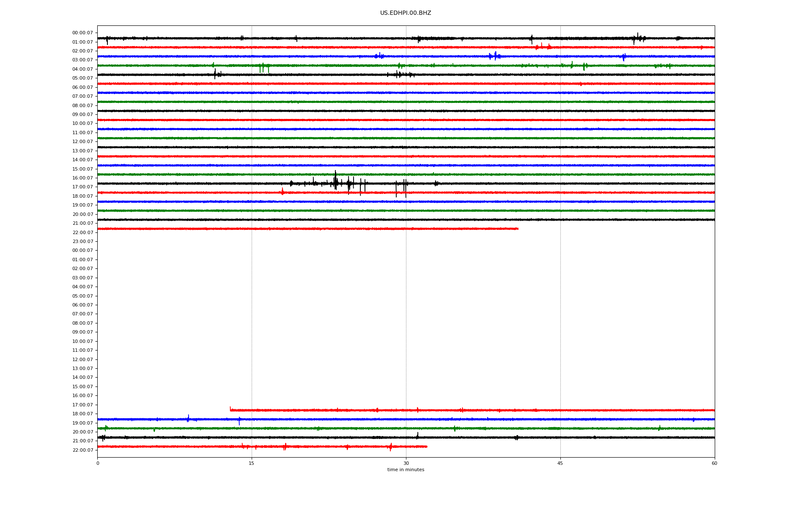Click the end of the red trace near minute 41

click(517, 229)
